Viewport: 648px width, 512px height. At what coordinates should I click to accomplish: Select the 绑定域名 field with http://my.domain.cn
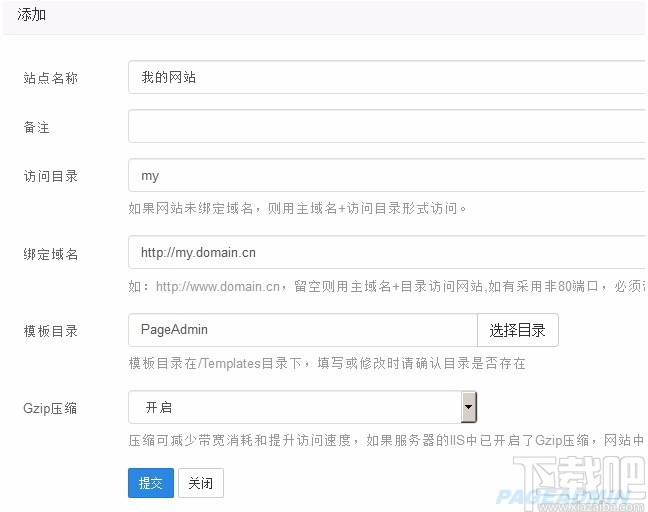pos(388,252)
